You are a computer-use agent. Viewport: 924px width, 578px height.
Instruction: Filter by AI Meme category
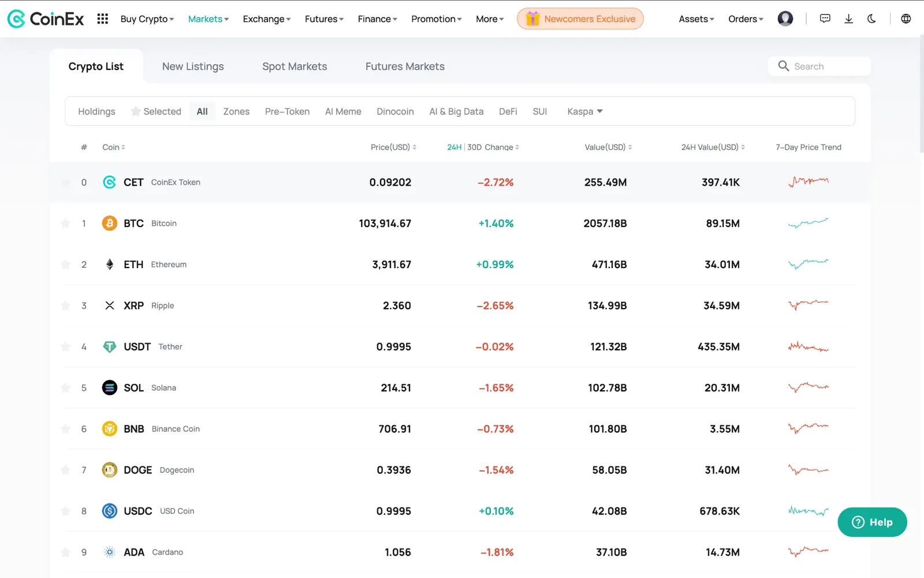click(343, 112)
